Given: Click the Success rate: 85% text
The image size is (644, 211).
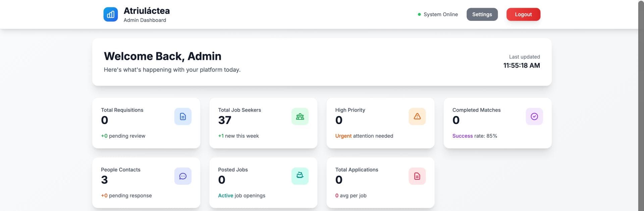Looking at the screenshot, I should [475, 136].
